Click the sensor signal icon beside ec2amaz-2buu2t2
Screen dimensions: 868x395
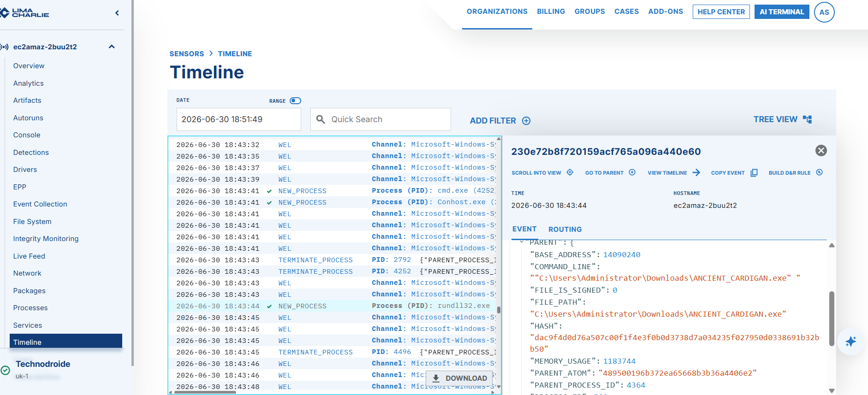(x=5, y=47)
